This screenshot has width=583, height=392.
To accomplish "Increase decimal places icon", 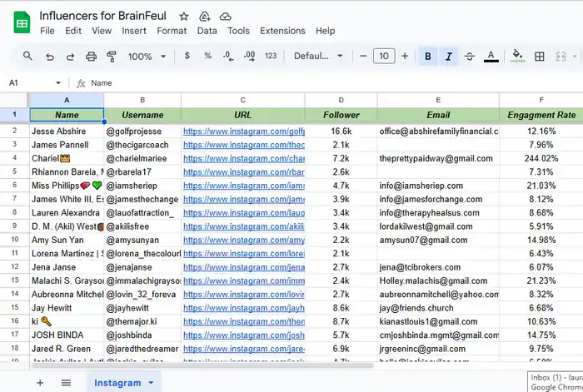I will (x=250, y=56).
